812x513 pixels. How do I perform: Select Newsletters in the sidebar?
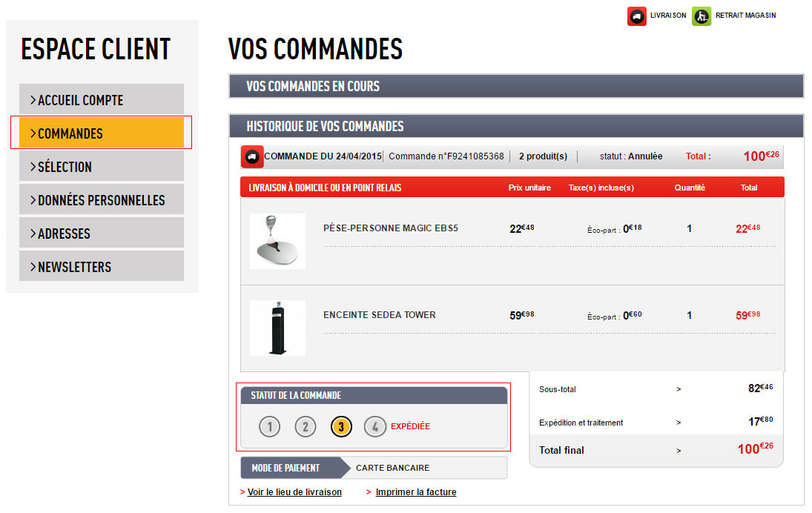(102, 267)
